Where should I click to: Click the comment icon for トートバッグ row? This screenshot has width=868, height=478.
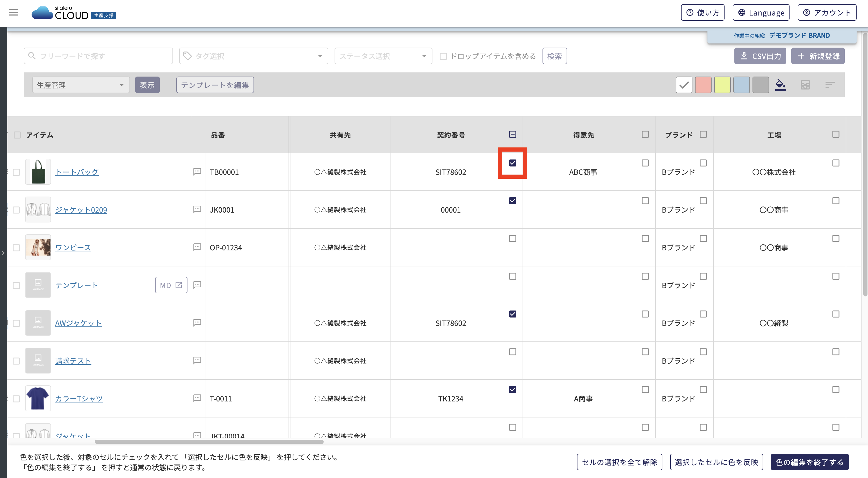pyautogui.click(x=197, y=172)
